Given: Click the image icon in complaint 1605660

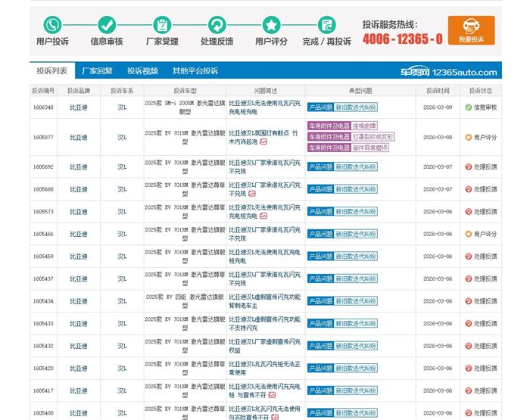Looking at the screenshot, I should (x=252, y=194).
